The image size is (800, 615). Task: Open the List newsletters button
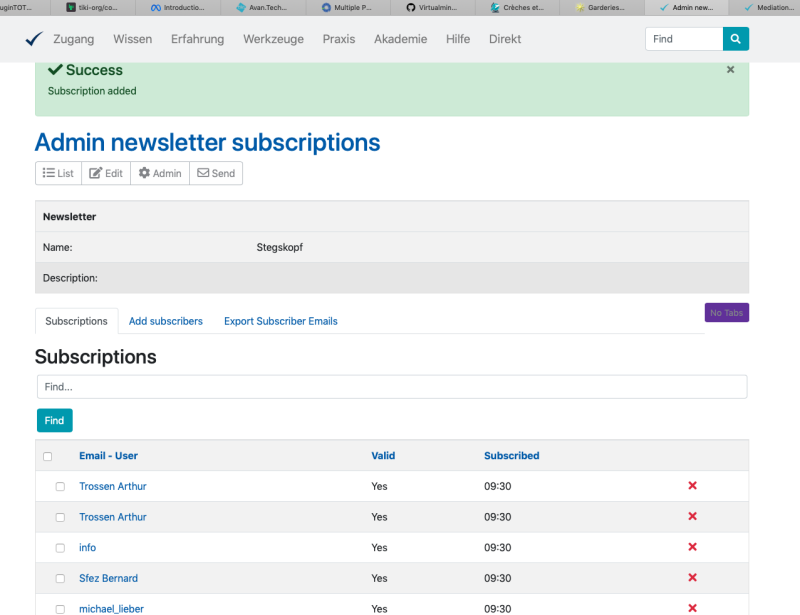tap(58, 173)
